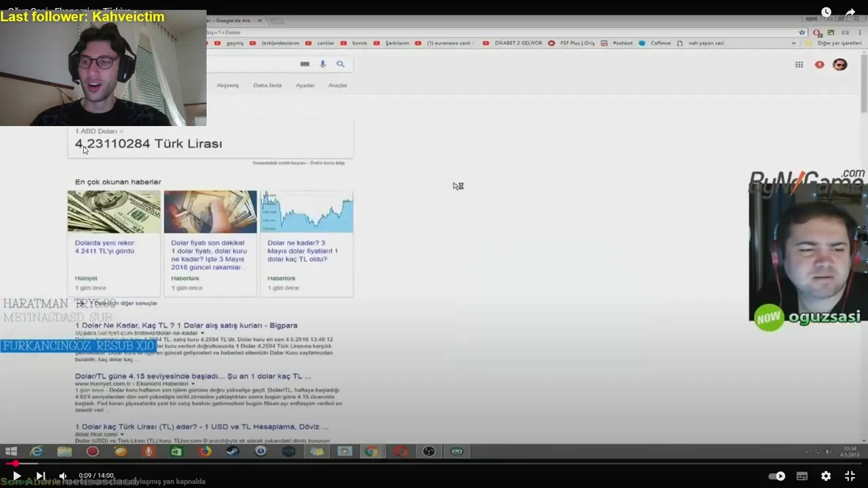The height and width of the screenshot is (488, 868).
Task: Toggle the autoplay switch
Action: [x=776, y=476]
